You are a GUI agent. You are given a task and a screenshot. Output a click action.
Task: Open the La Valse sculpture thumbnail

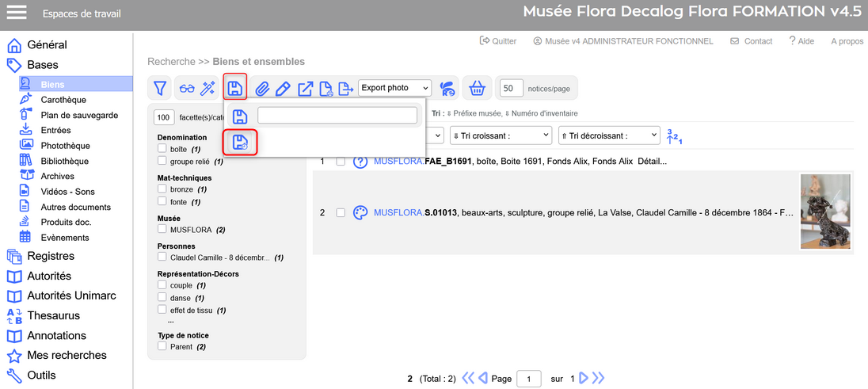pos(825,212)
